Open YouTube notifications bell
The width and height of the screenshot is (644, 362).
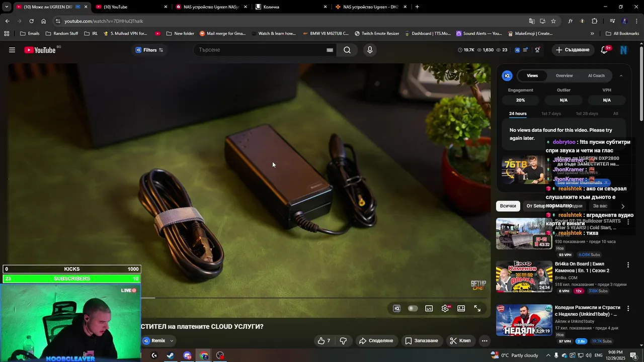pyautogui.click(x=604, y=50)
